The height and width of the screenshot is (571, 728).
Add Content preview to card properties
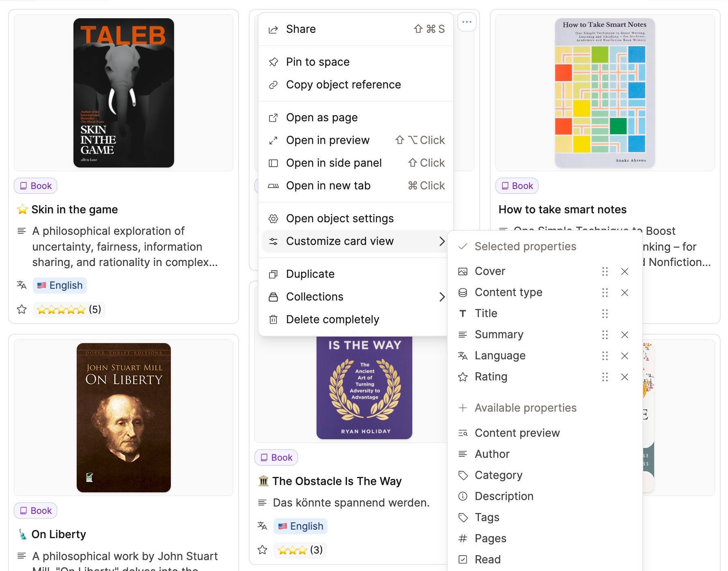point(517,433)
